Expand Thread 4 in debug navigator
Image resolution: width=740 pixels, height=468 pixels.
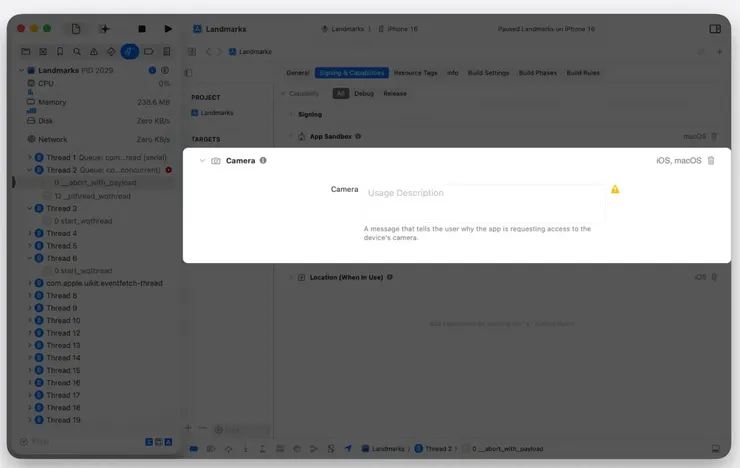(x=30, y=233)
